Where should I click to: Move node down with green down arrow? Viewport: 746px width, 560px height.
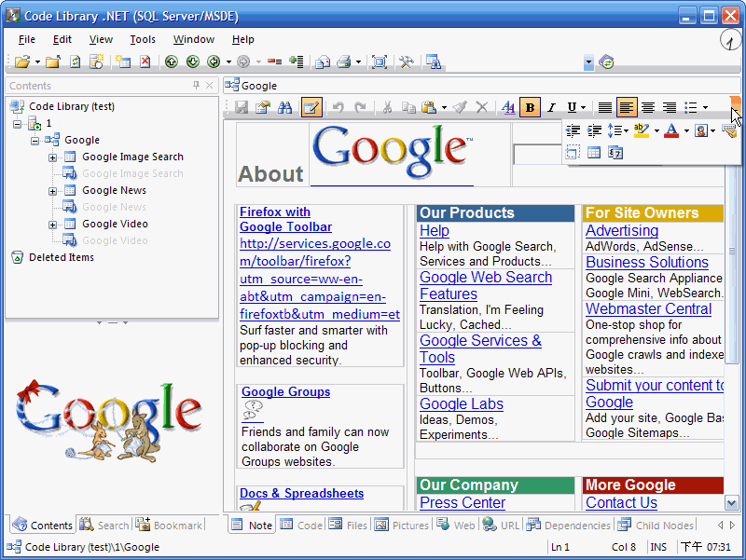[x=193, y=61]
